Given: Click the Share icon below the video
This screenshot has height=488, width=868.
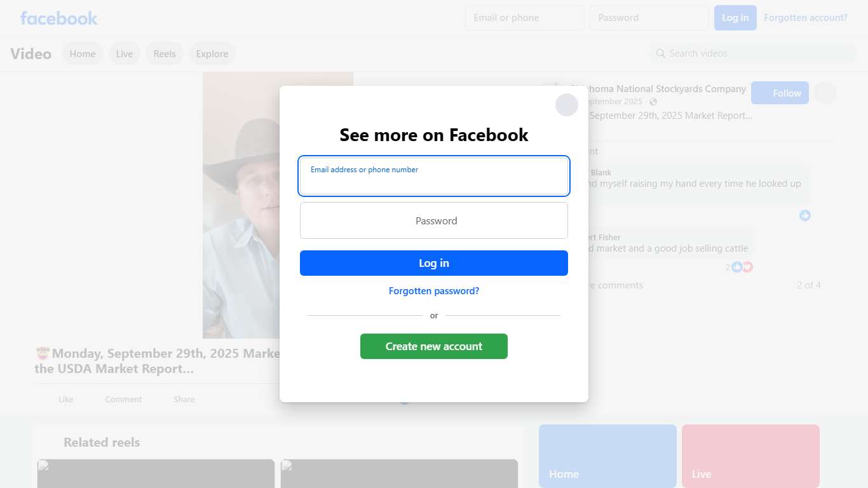Looking at the screenshot, I should 184,399.
